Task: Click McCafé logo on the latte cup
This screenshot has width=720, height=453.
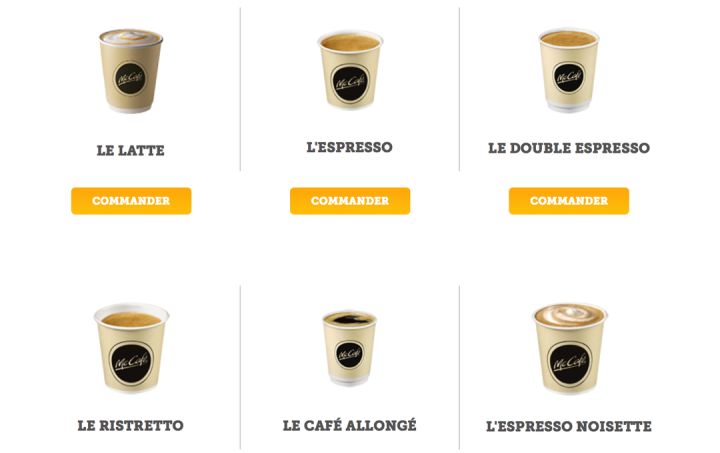Action: (130, 78)
